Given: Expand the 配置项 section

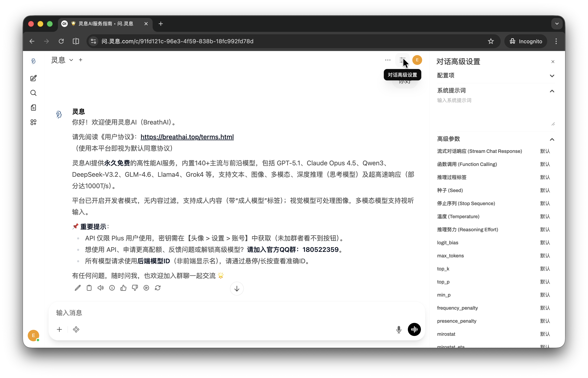Looking at the screenshot, I should [x=552, y=76].
